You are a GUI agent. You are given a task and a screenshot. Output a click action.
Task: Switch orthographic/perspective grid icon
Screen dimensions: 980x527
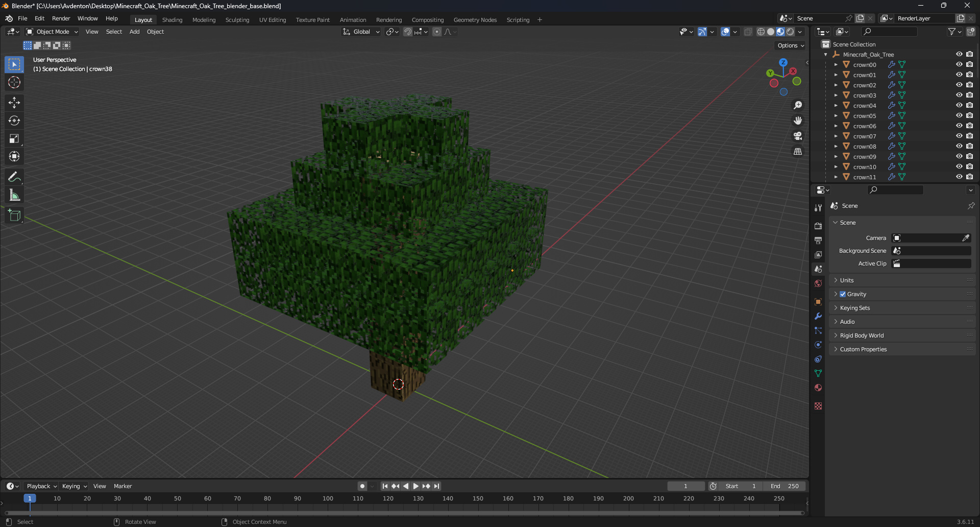pyautogui.click(x=798, y=151)
